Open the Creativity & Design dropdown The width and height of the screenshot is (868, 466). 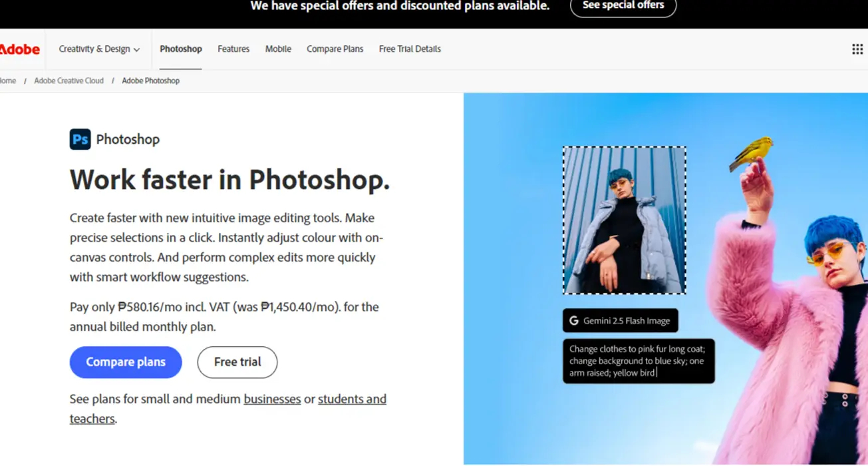click(98, 49)
